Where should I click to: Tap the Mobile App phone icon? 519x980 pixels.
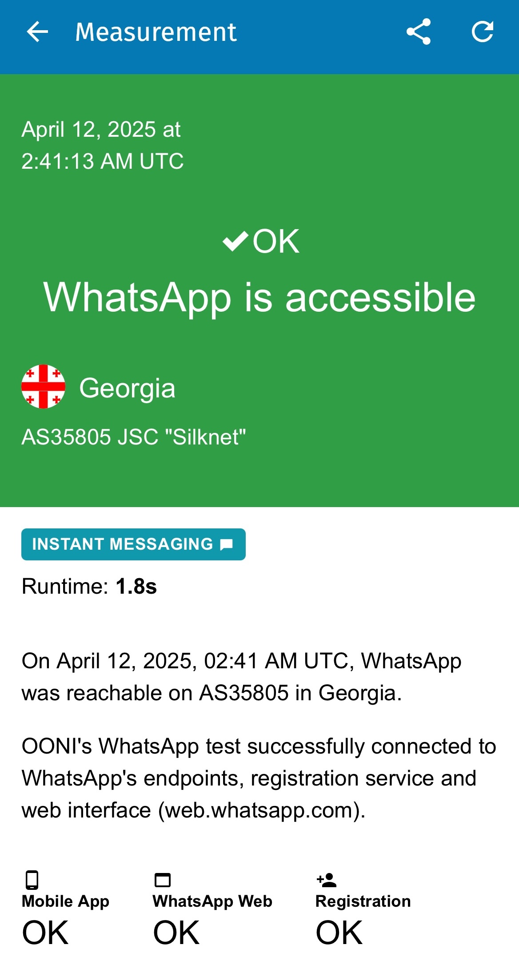(x=32, y=880)
